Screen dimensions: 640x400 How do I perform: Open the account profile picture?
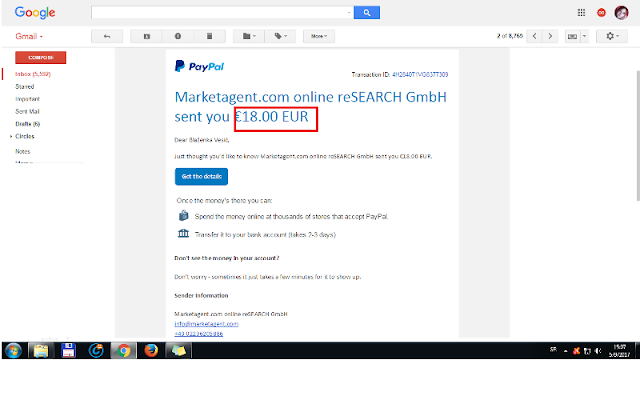pos(621,13)
